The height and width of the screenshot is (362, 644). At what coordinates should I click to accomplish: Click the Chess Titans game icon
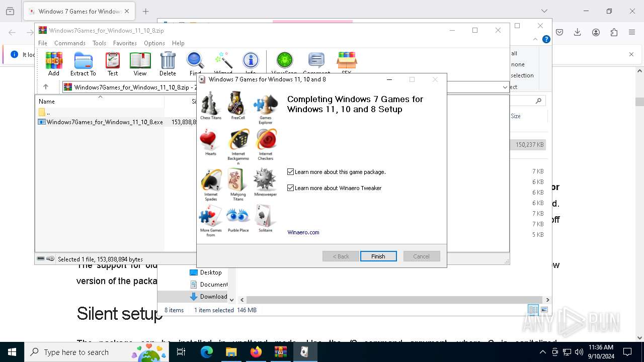click(211, 106)
